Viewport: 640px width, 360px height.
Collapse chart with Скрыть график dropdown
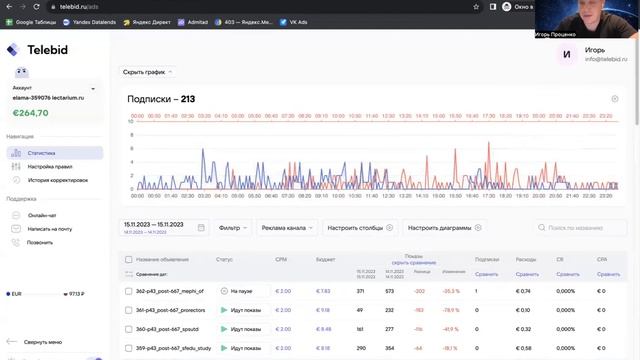147,72
